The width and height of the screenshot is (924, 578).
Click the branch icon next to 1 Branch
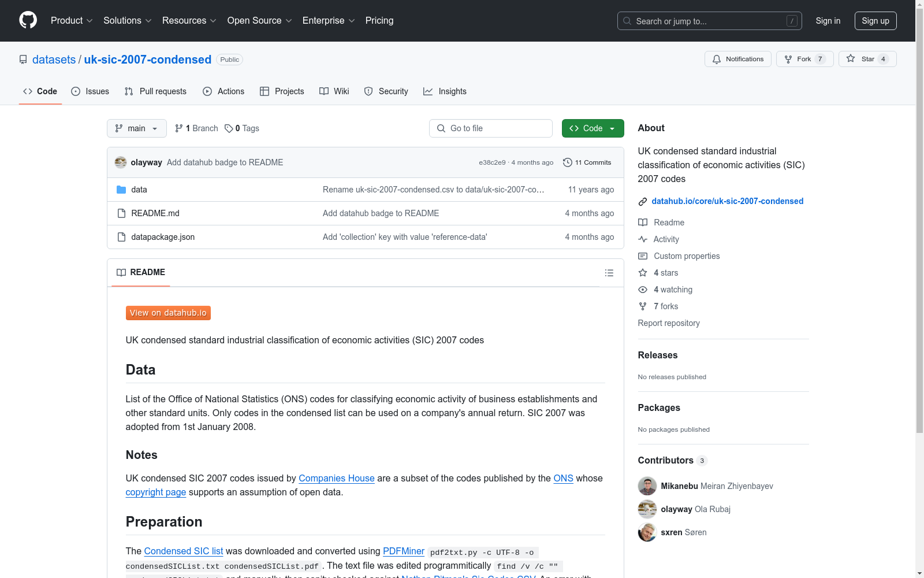click(179, 128)
